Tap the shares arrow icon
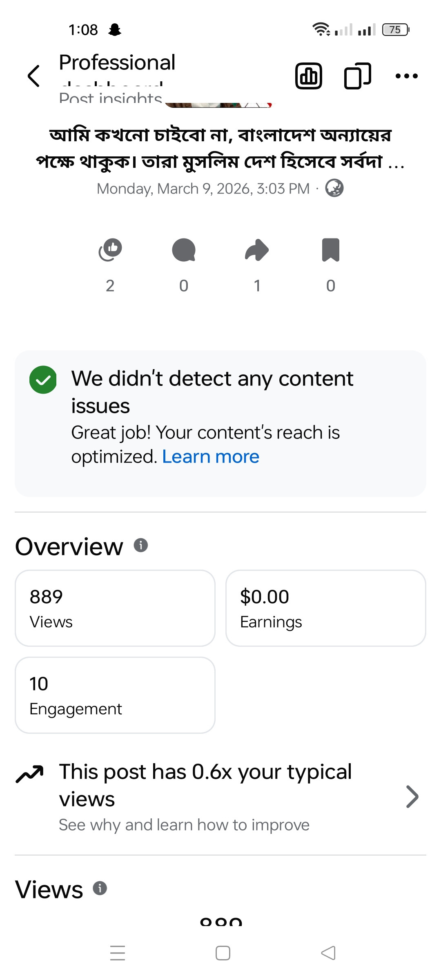441x980 pixels. coord(257,250)
